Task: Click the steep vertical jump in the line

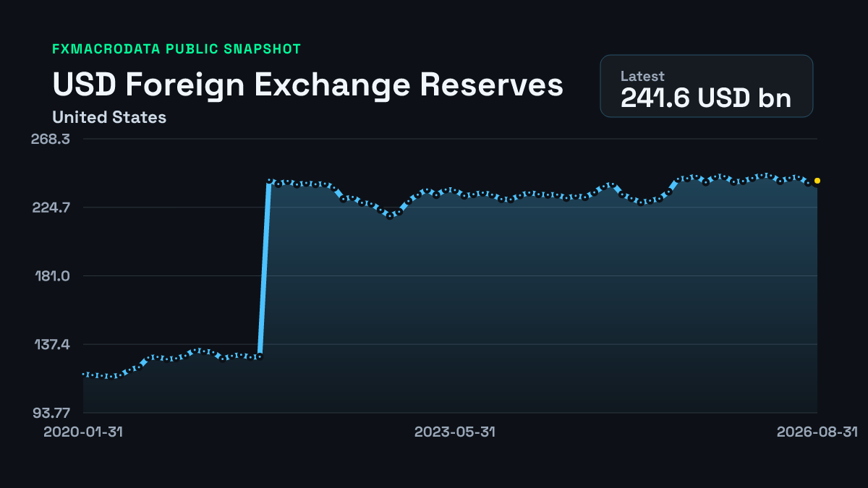Action: [x=264, y=269]
